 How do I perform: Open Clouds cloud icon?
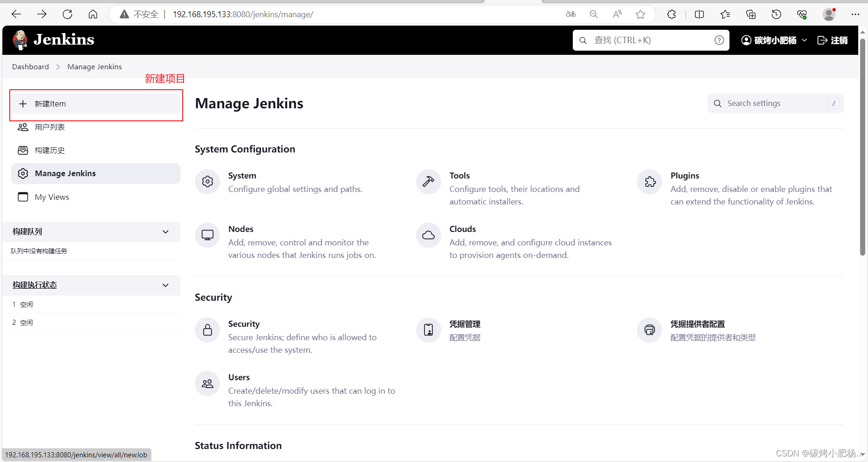428,235
